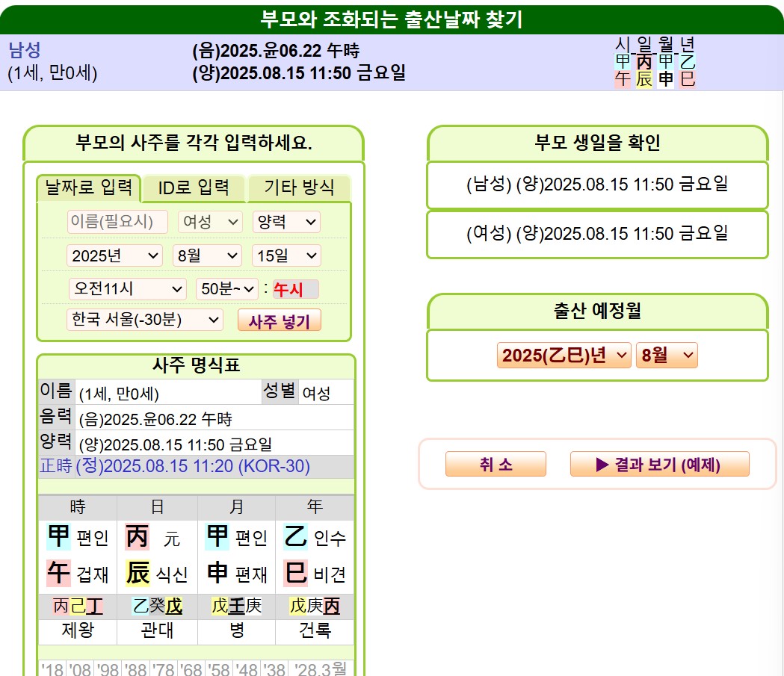Expand the 출산 예정월 8월 month dropdown

click(667, 356)
